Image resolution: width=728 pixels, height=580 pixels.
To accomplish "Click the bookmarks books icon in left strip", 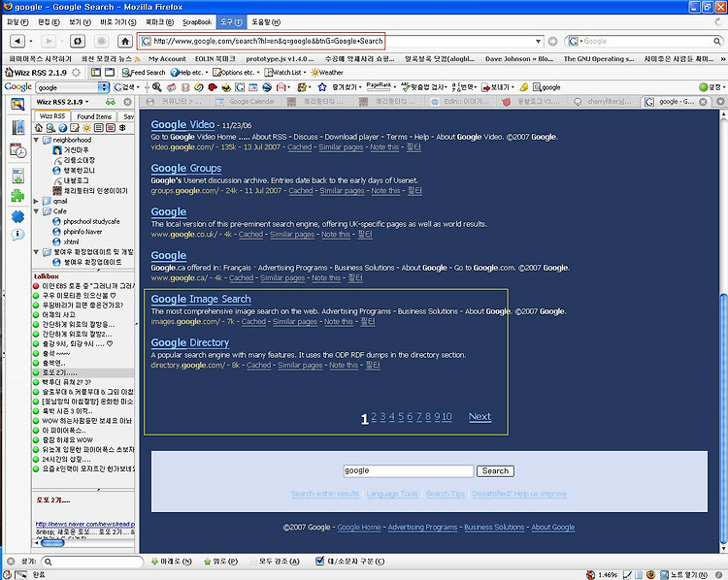I will coord(17,127).
